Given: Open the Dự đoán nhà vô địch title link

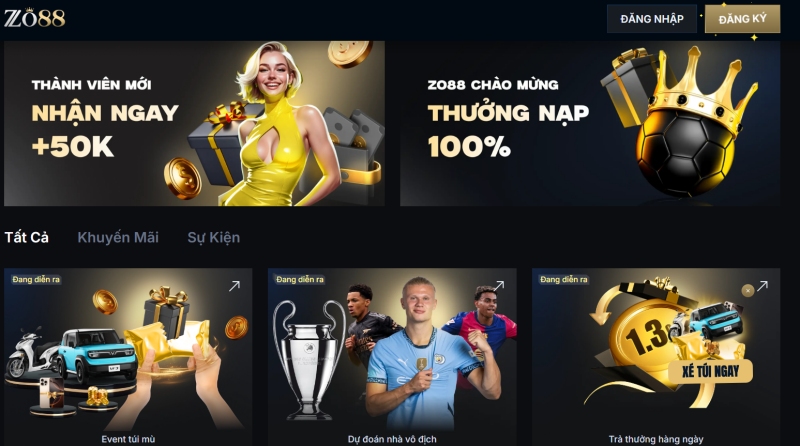Looking at the screenshot, I should pyautogui.click(x=392, y=439).
